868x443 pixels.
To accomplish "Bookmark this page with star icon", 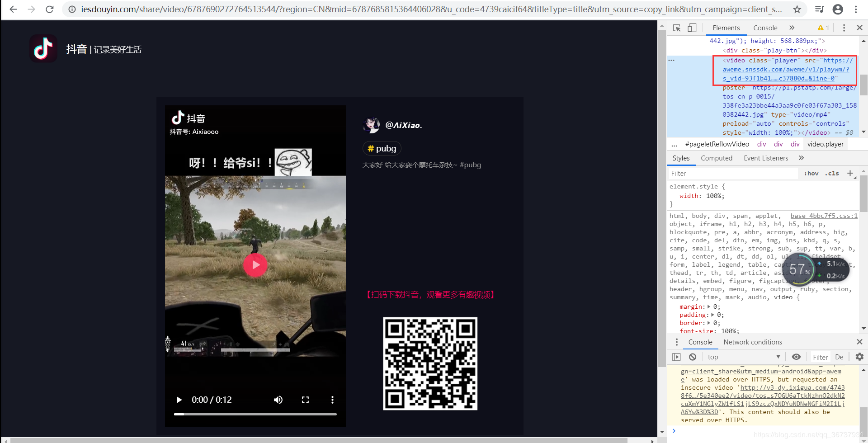I will click(x=797, y=9).
